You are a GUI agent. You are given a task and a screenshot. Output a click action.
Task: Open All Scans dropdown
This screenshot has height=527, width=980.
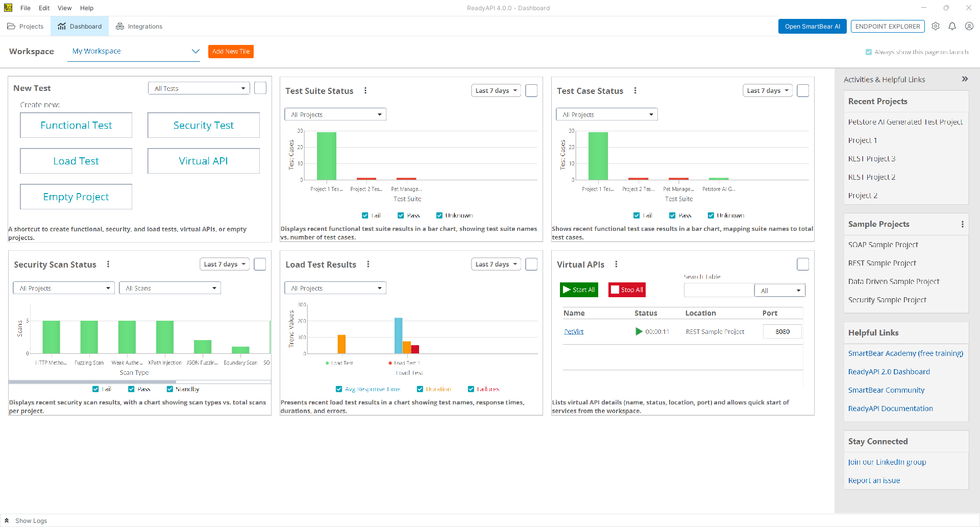click(170, 288)
